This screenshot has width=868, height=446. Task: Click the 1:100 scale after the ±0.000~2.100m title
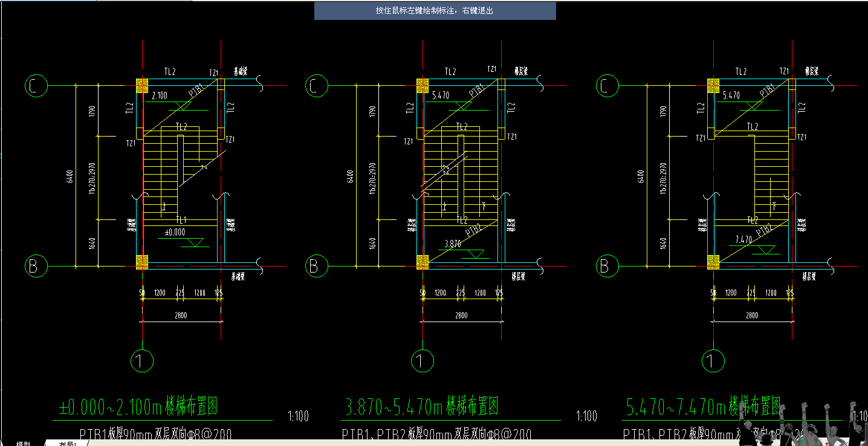point(299,416)
